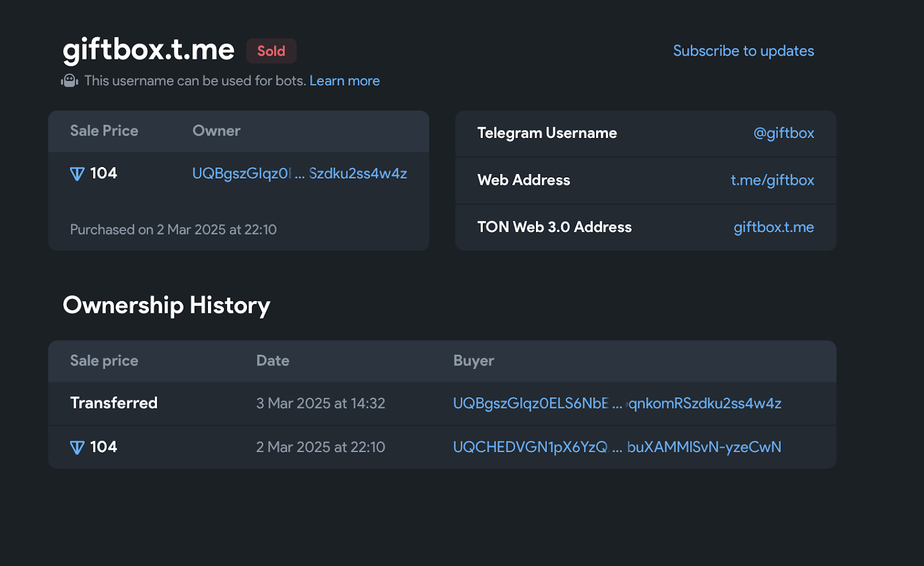The width and height of the screenshot is (924, 566).
Task: Click the Sold badge next to giftbox.t.me
Action: (x=271, y=51)
